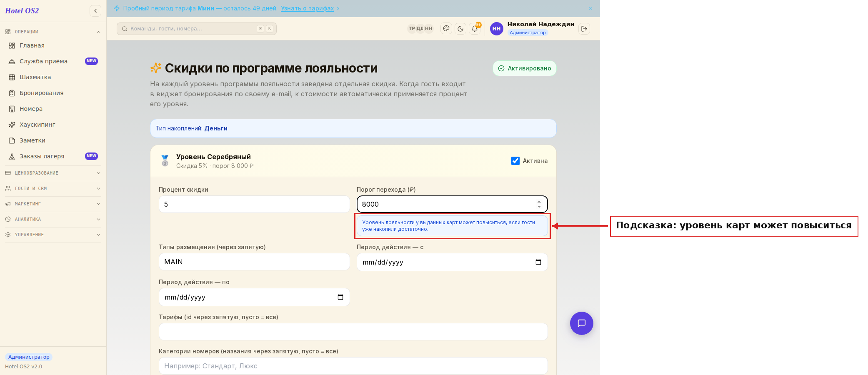Screen dimensions: 868x375
Task: Click the calendar icon in Период действия — по
Action: (340, 297)
